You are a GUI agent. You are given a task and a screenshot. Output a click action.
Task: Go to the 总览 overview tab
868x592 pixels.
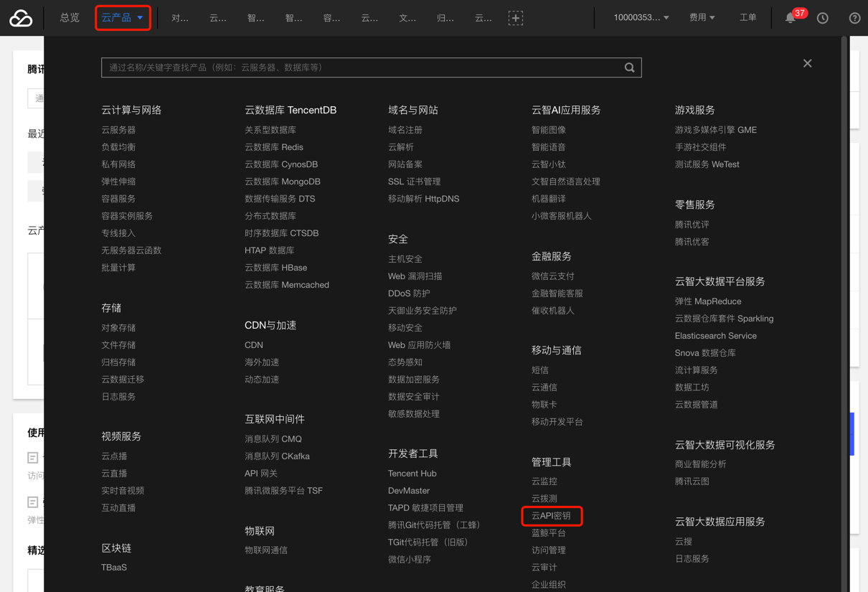click(x=70, y=18)
